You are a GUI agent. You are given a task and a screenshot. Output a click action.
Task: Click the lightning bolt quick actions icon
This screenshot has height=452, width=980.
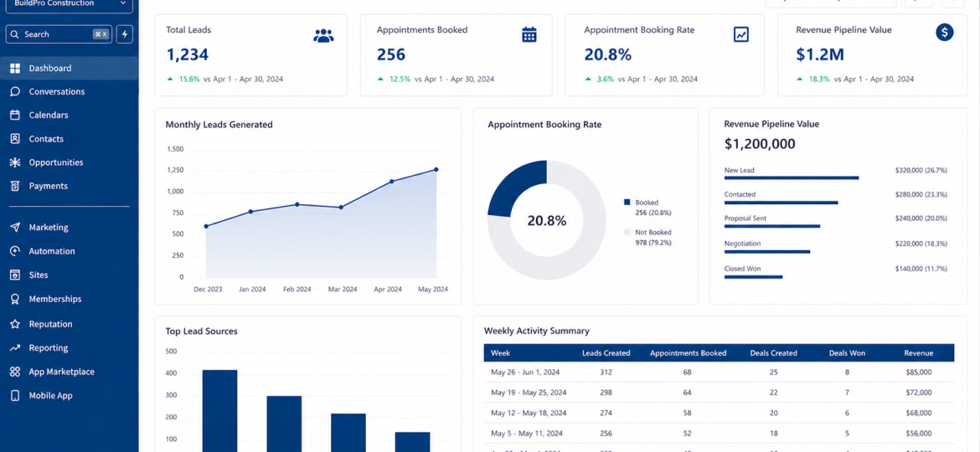click(124, 34)
